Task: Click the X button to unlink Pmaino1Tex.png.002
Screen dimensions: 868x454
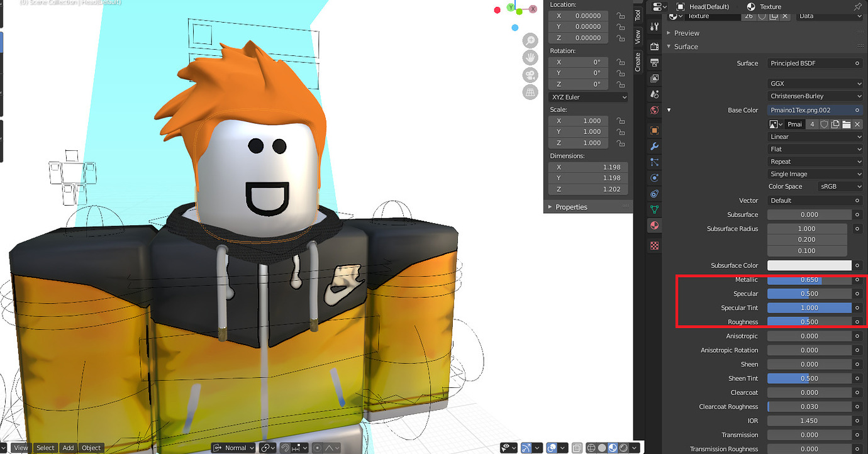Action: pyautogui.click(x=857, y=124)
